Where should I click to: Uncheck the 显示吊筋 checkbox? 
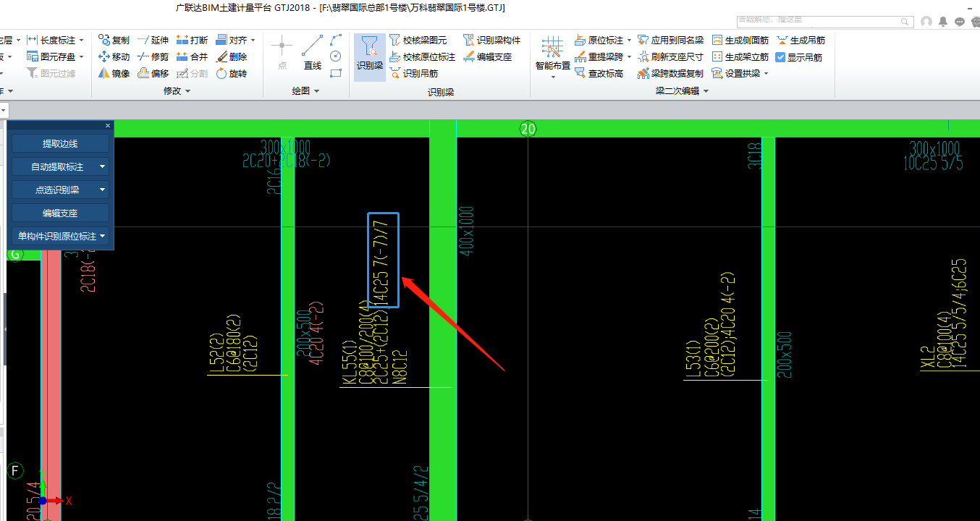[x=780, y=56]
